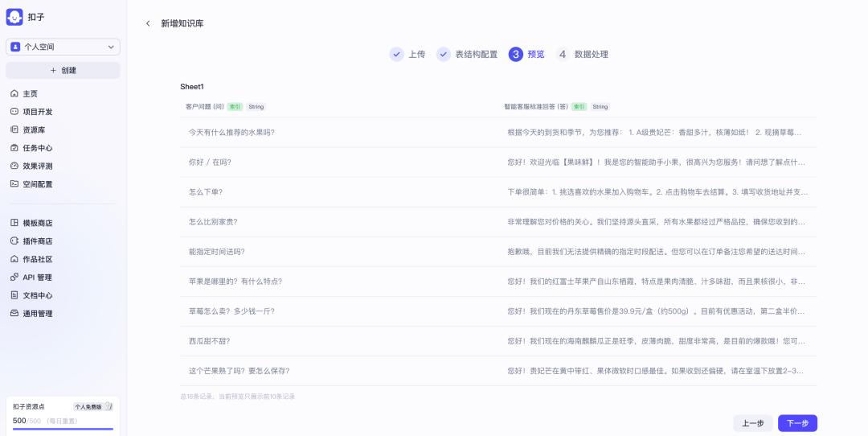Click the 新增知识库 page title
The width and height of the screenshot is (868, 436).
click(x=182, y=23)
